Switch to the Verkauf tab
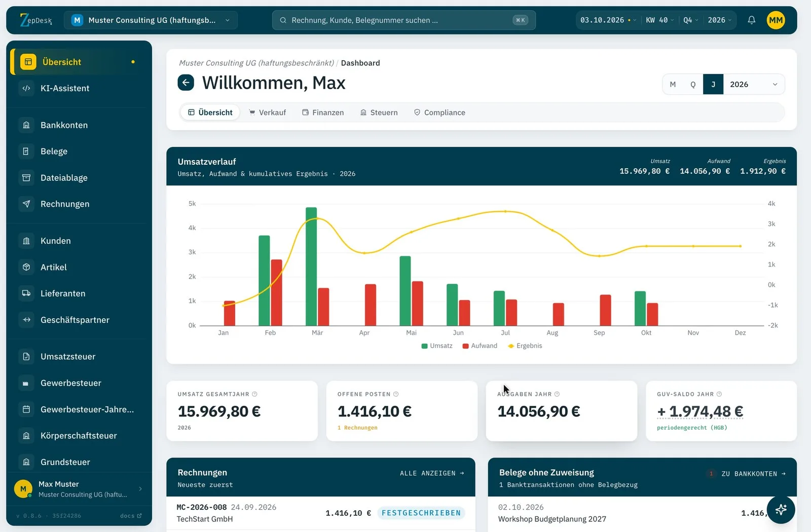The width and height of the screenshot is (811, 532). (x=268, y=112)
